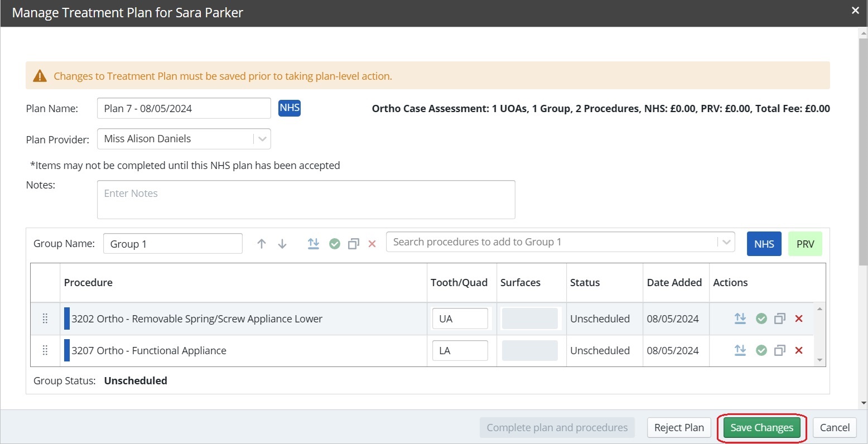The height and width of the screenshot is (444, 868).
Task: Delete Group 1 with red X icon
Action: pos(372,244)
